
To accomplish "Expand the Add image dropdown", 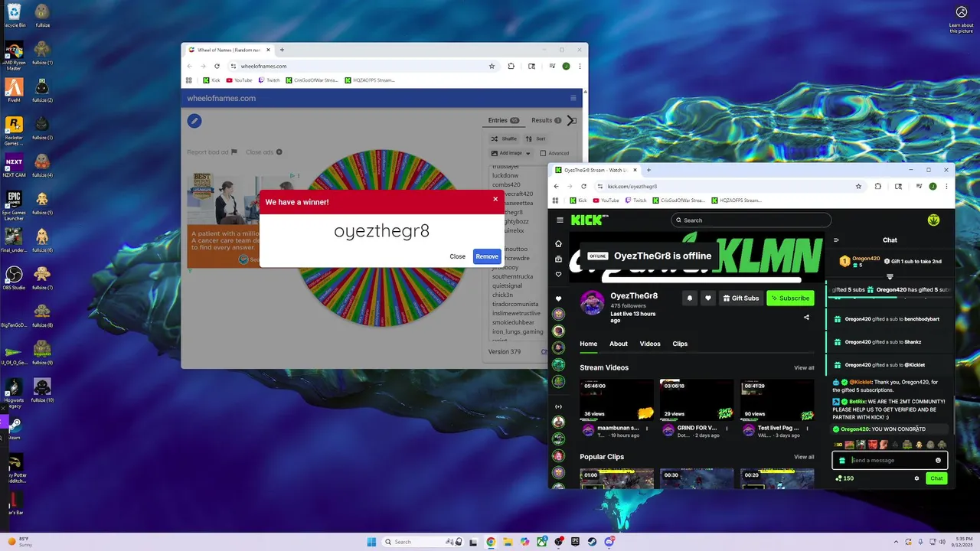I will [511, 153].
